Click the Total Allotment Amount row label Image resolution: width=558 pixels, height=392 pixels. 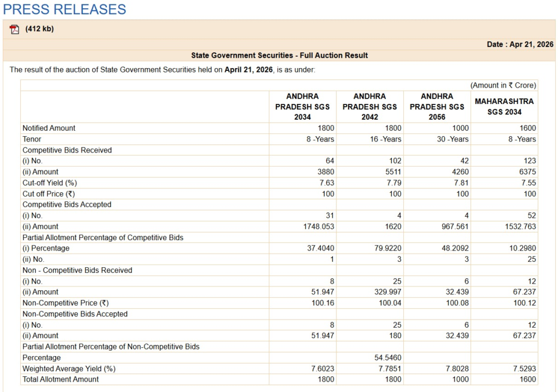tap(60, 379)
